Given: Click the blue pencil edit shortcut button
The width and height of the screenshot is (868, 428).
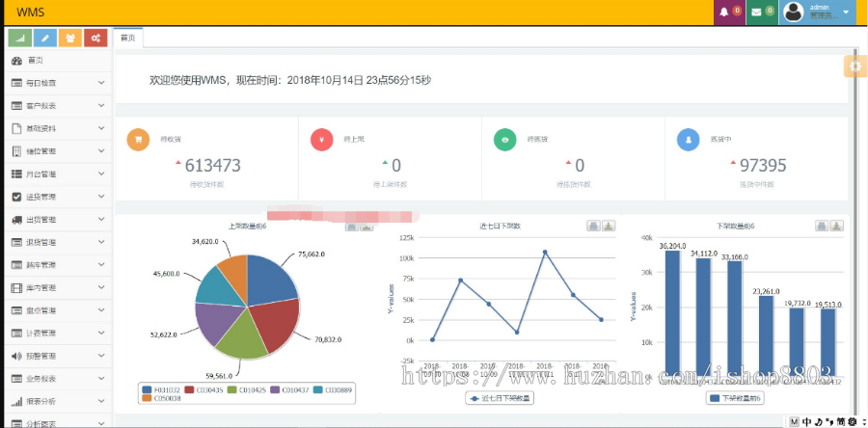Looking at the screenshot, I should pyautogui.click(x=44, y=38).
